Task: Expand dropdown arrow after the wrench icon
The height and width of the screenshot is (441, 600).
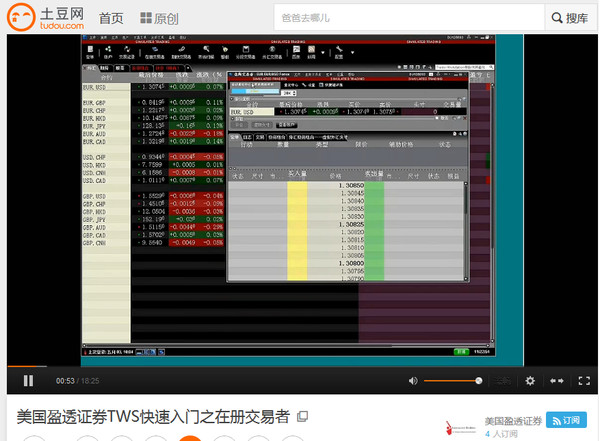Action: coord(352,52)
